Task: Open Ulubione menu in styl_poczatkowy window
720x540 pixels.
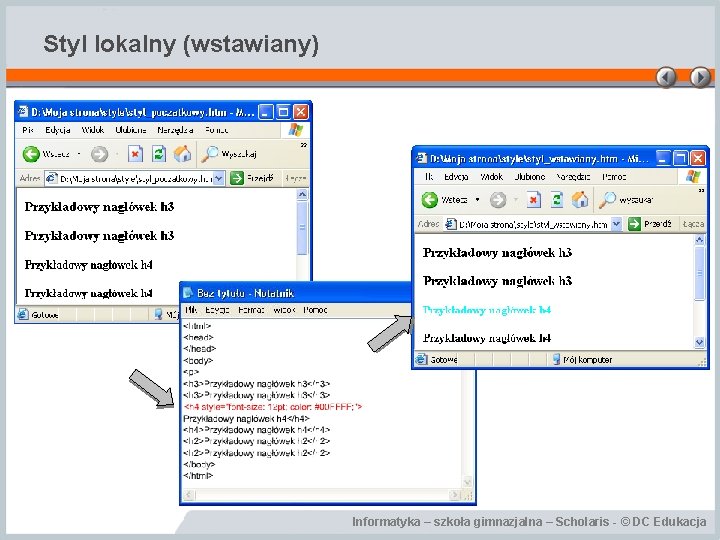Action: tap(131, 130)
